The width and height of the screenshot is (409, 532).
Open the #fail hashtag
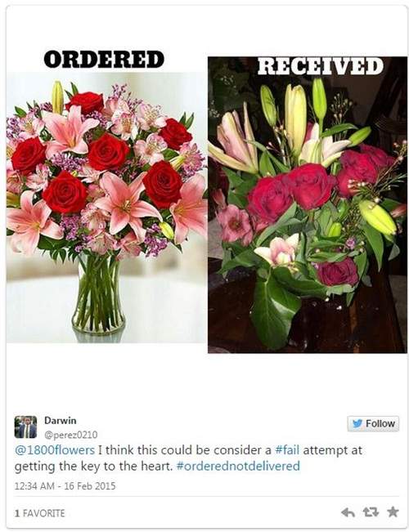coord(287,450)
